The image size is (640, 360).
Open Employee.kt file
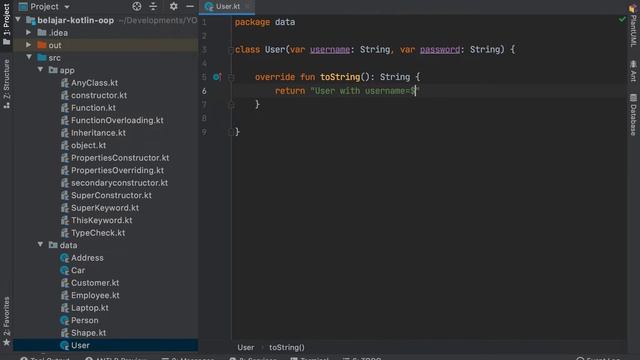[95, 296]
